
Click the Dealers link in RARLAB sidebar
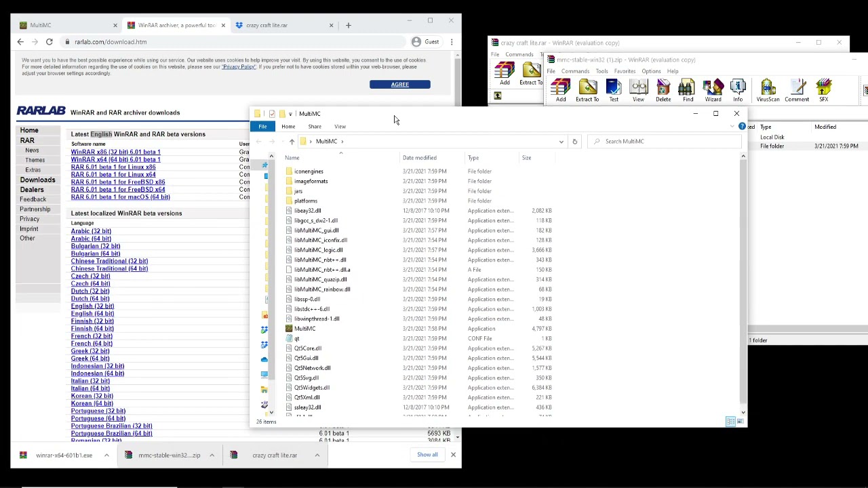click(x=31, y=190)
